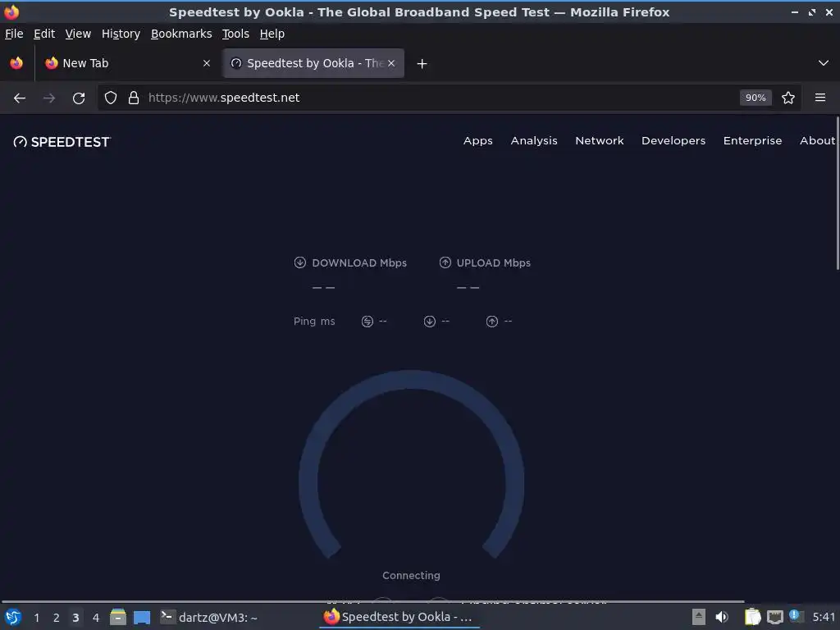Open the Tools menu
840x630 pixels.
point(235,34)
